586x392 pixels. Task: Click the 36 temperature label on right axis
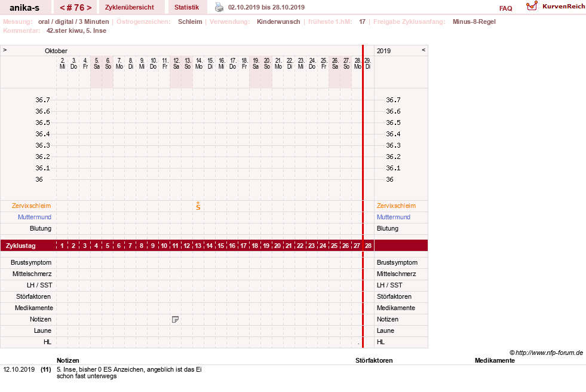(390, 179)
